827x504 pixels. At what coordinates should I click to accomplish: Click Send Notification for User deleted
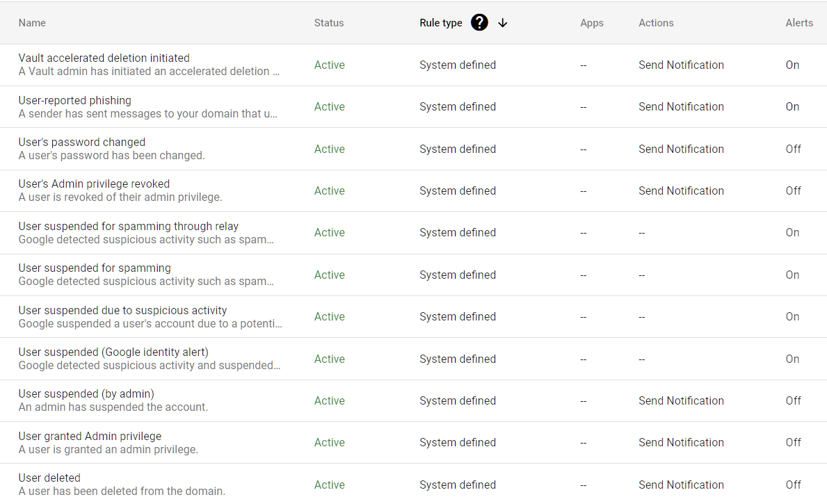[681, 485]
